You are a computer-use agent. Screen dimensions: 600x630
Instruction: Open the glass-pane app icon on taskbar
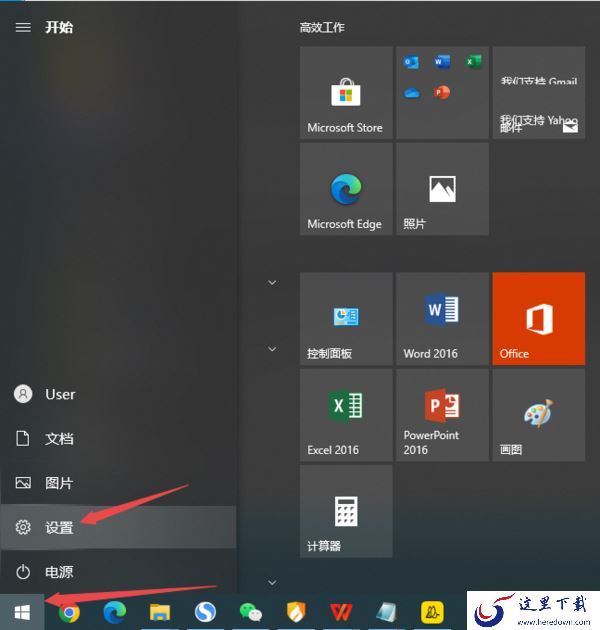pyautogui.click(x=386, y=612)
